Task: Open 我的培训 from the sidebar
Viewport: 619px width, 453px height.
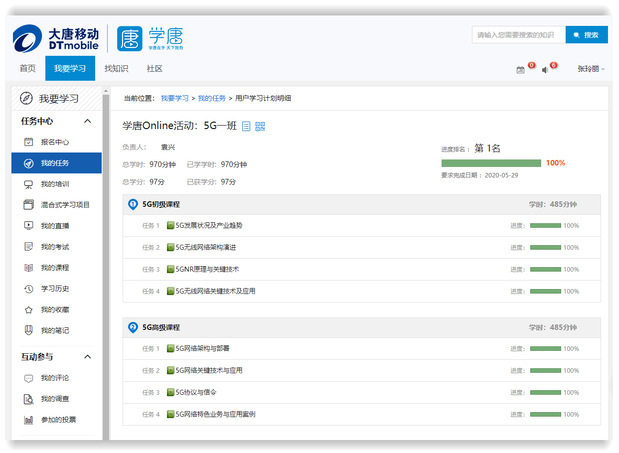Action: coord(54,184)
